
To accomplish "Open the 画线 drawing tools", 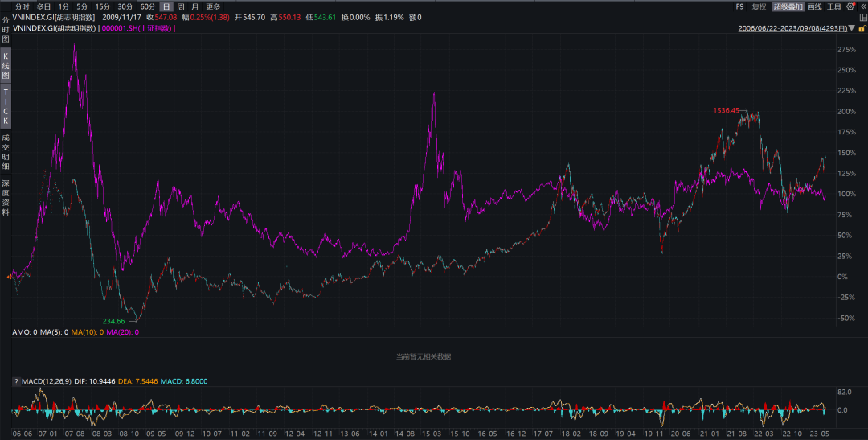I will 814,6.
